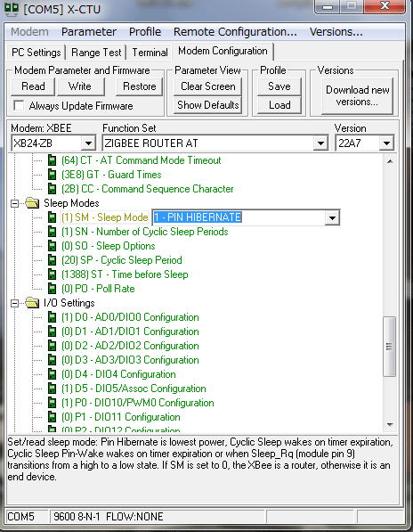Click the profile Save button
413x532 pixels.
coord(279,86)
